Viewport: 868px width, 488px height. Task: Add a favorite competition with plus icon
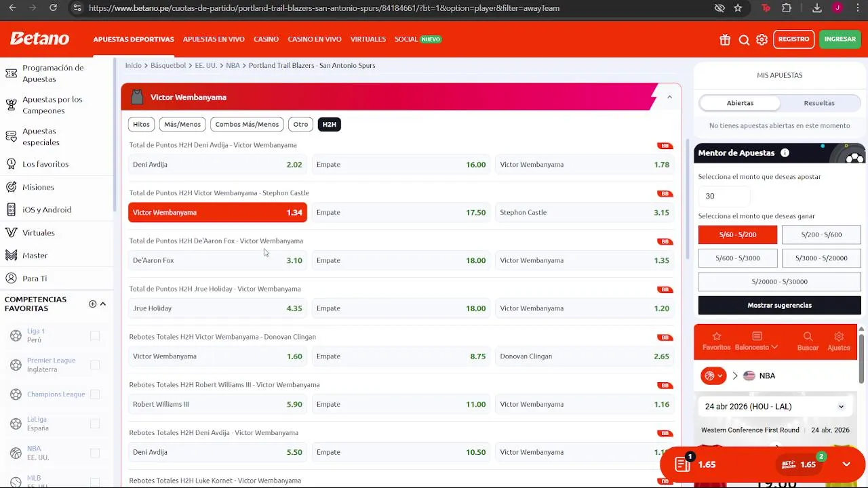click(x=93, y=304)
